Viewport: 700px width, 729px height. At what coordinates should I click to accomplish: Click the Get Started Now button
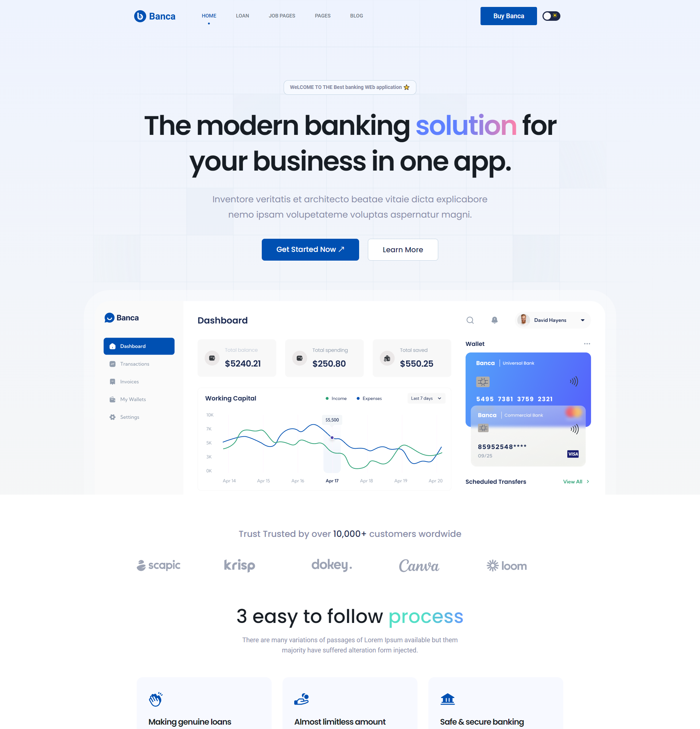coord(311,249)
